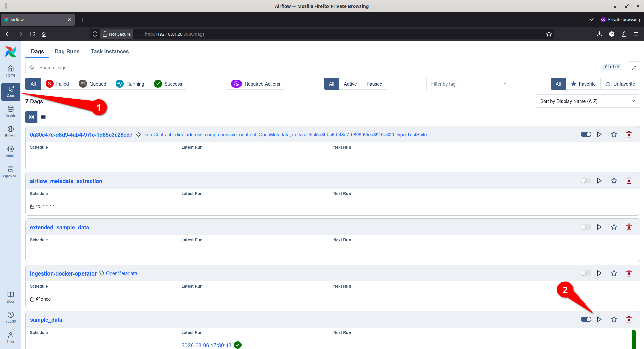
Task: Enable the extended_sample_data DAG toggle
Action: click(x=586, y=227)
